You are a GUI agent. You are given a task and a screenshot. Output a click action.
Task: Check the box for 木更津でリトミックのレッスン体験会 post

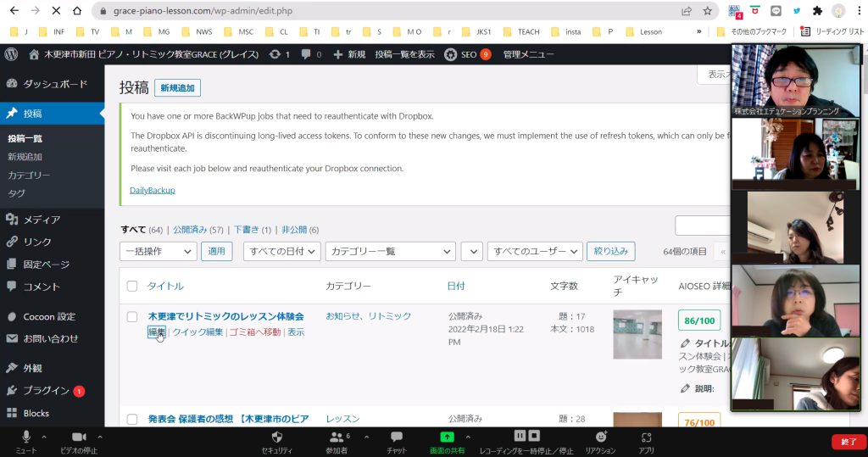coord(132,317)
